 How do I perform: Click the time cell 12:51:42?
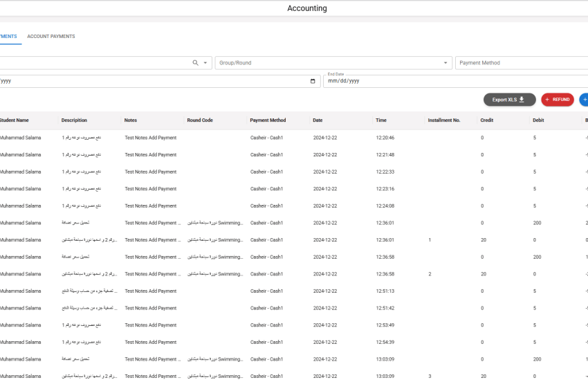[x=385, y=308]
